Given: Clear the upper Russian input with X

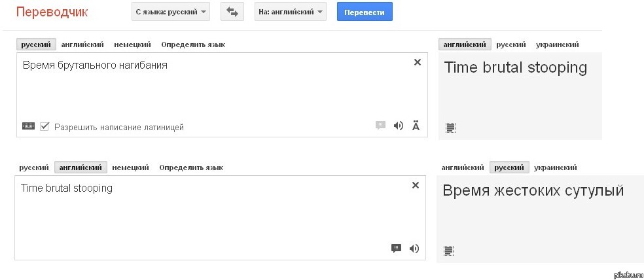Looking at the screenshot, I should pos(418,62).
